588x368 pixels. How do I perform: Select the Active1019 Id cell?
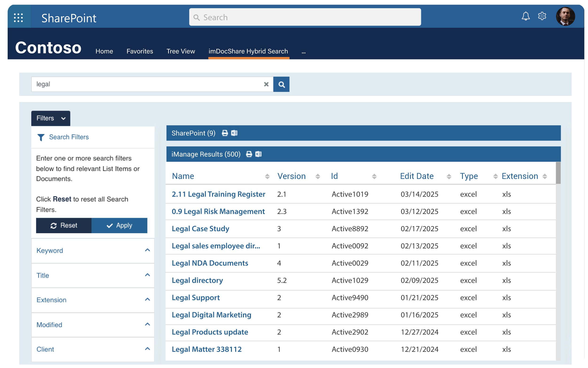pos(350,194)
